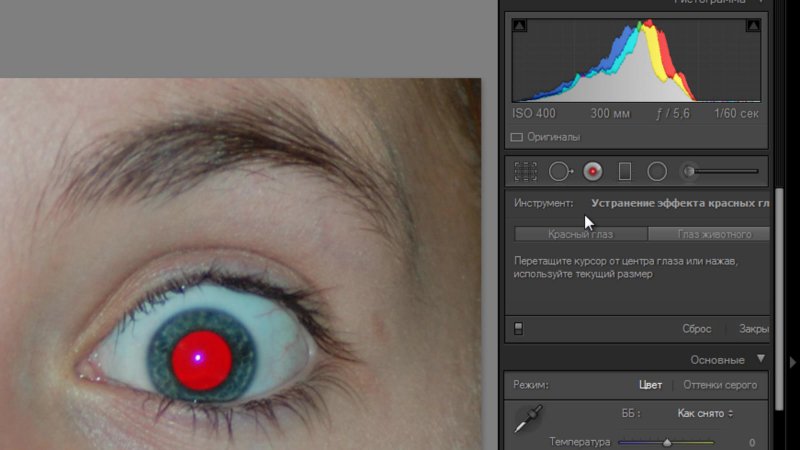Select the Spot Removal tool

coord(559,171)
